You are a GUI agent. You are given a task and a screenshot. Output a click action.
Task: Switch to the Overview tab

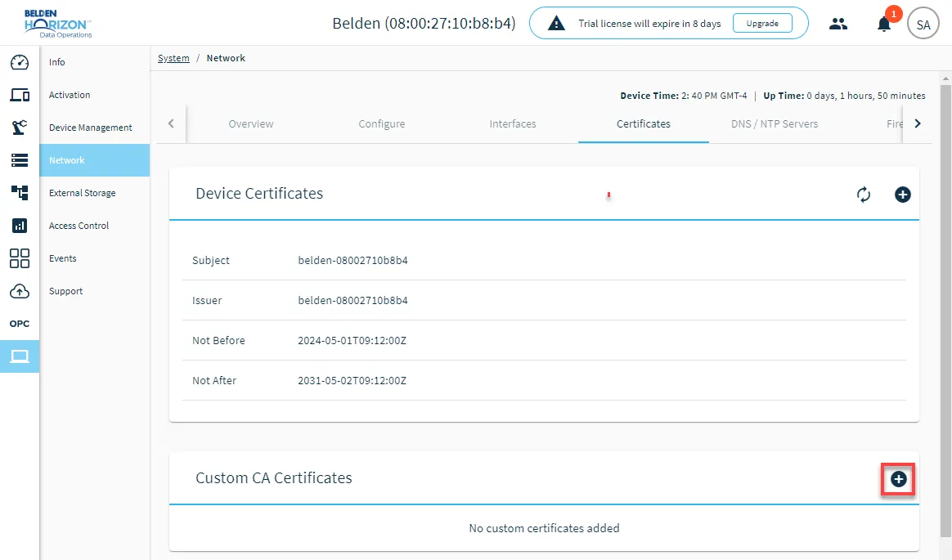251,123
